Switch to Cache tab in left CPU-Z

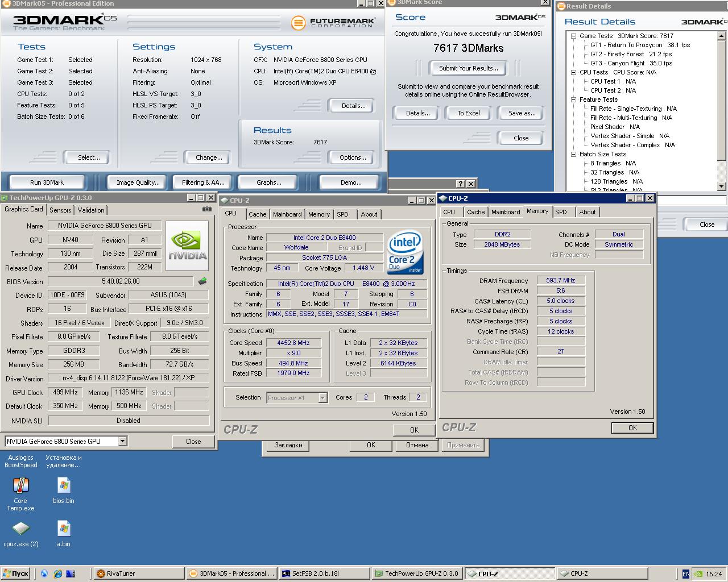(257, 214)
